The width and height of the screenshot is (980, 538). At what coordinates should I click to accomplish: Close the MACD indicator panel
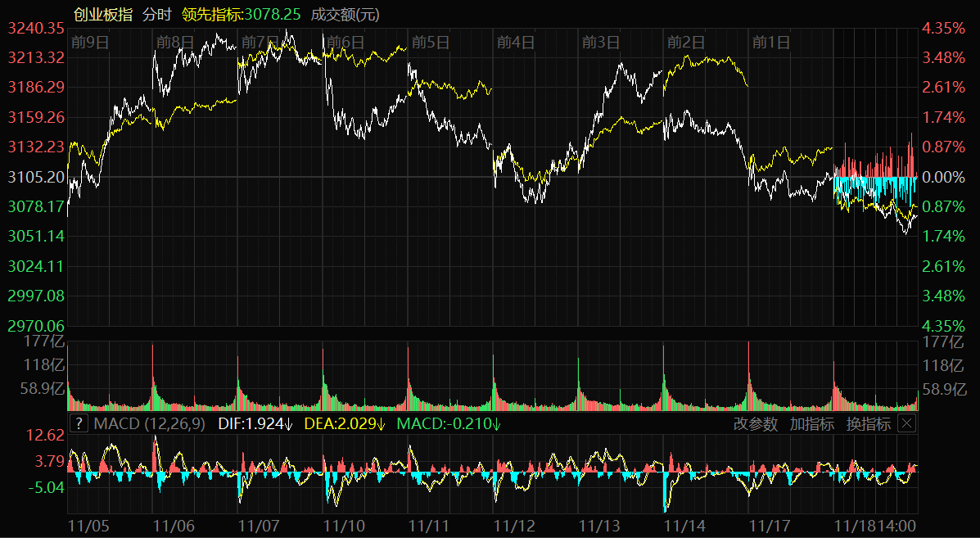coord(906,423)
